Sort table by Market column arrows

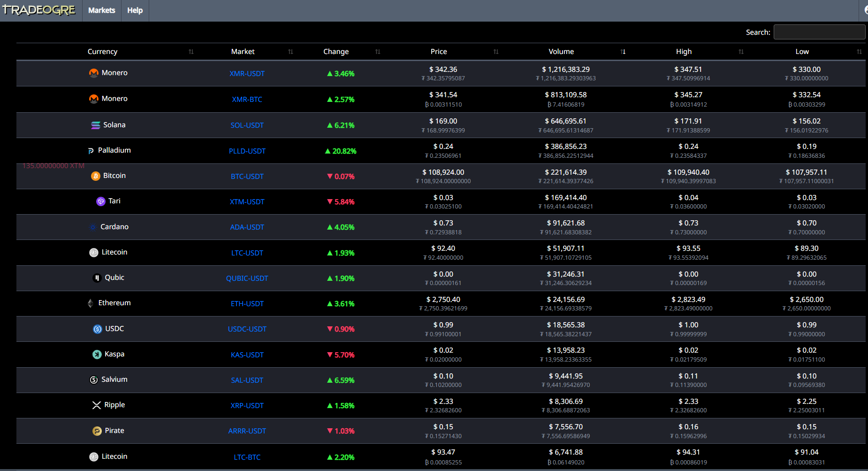tap(290, 52)
